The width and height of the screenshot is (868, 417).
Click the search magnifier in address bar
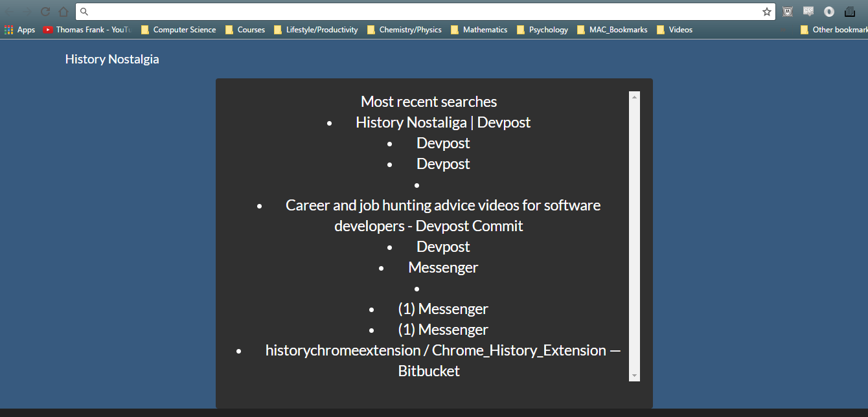tap(84, 12)
